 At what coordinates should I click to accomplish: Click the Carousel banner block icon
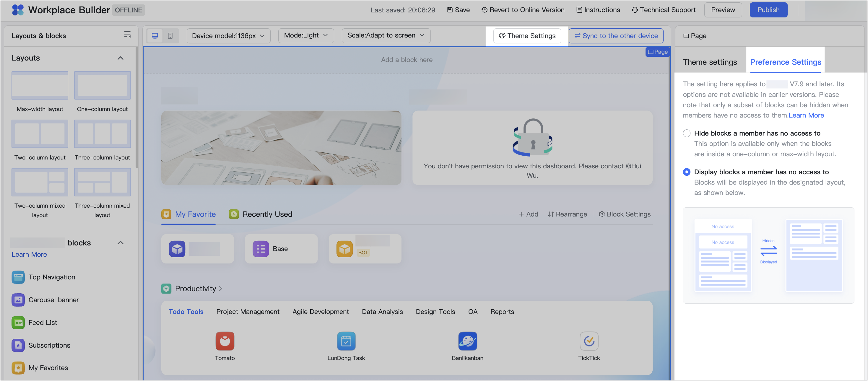[18, 299]
